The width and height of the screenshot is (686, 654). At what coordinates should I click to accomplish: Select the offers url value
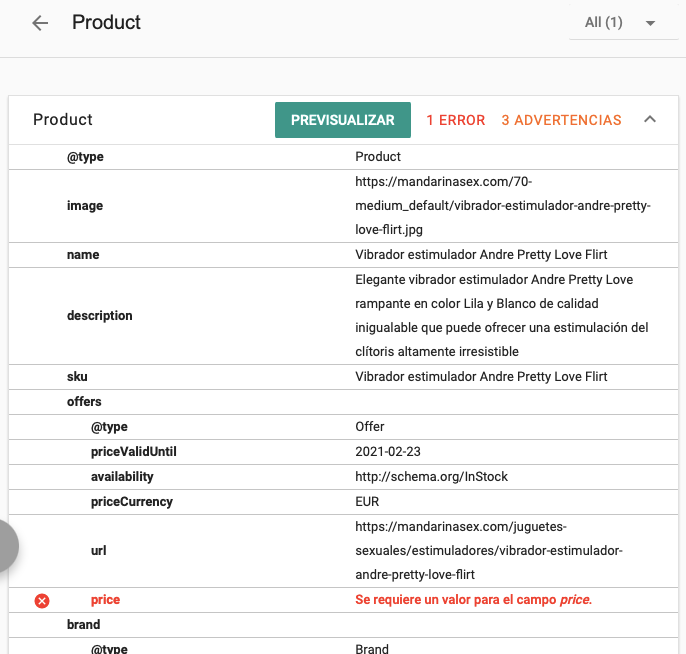point(488,550)
